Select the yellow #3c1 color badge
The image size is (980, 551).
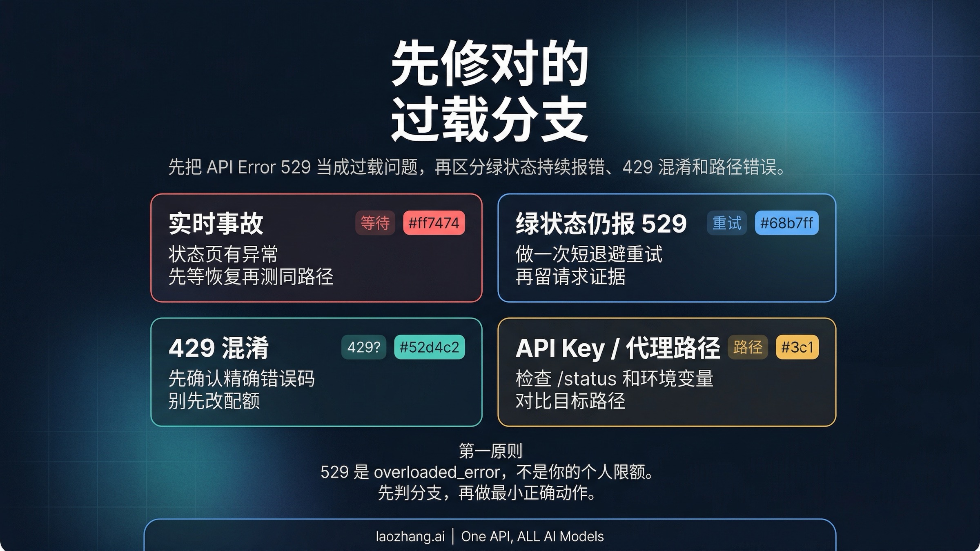797,347
